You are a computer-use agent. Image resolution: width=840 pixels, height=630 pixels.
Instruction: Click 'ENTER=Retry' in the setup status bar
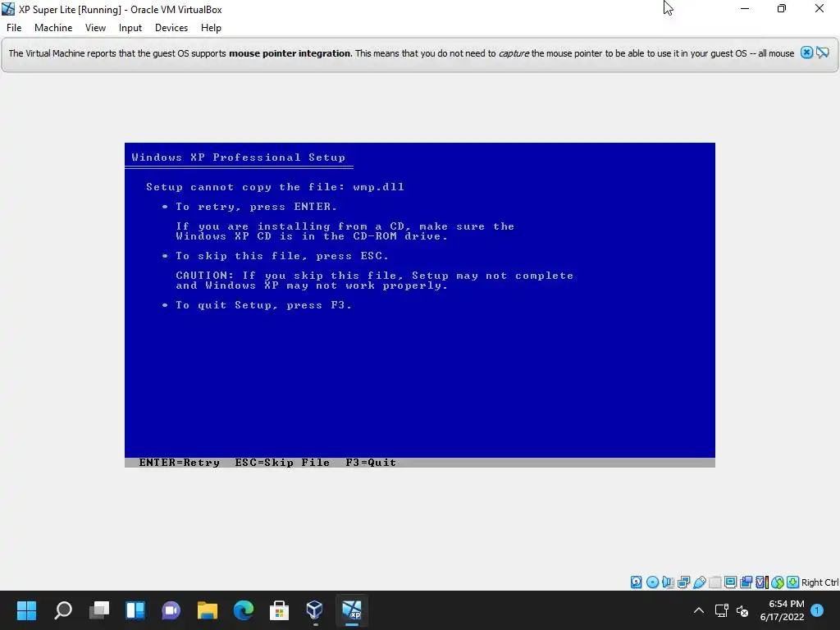180,463
